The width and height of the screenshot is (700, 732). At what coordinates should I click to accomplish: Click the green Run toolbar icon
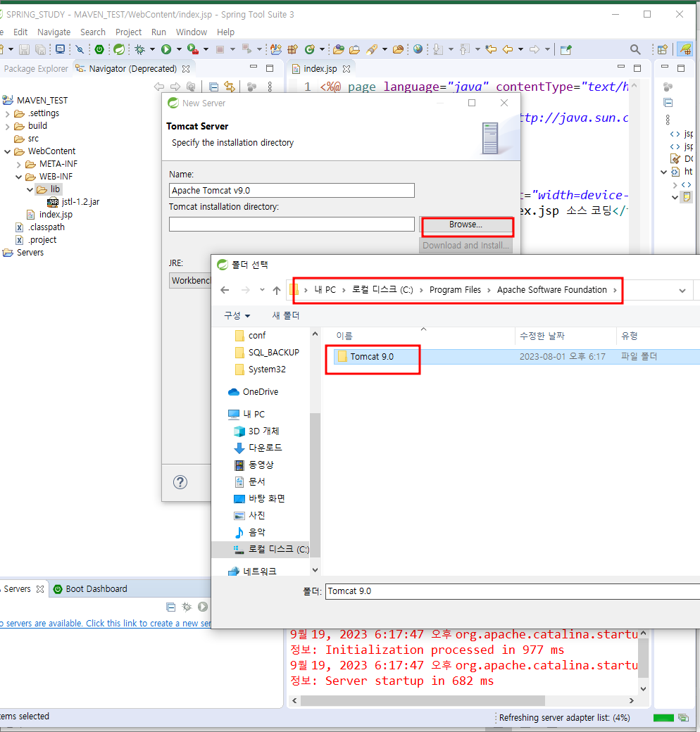point(166,49)
